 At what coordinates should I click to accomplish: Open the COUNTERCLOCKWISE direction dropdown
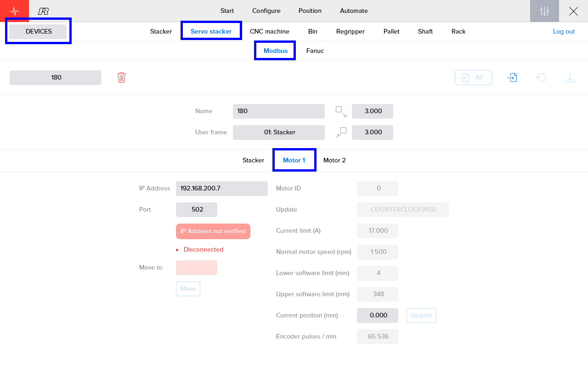pos(403,210)
